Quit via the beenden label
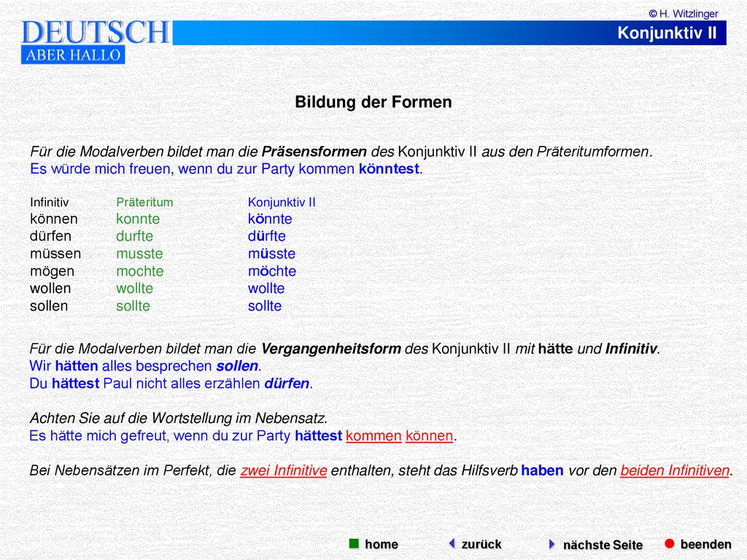The image size is (747, 560). pos(705,544)
